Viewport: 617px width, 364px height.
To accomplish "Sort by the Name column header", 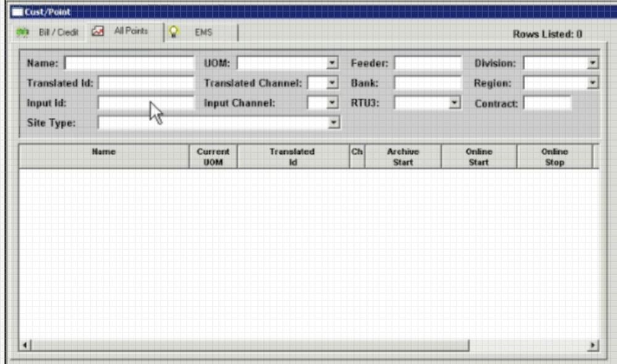I will [104, 157].
